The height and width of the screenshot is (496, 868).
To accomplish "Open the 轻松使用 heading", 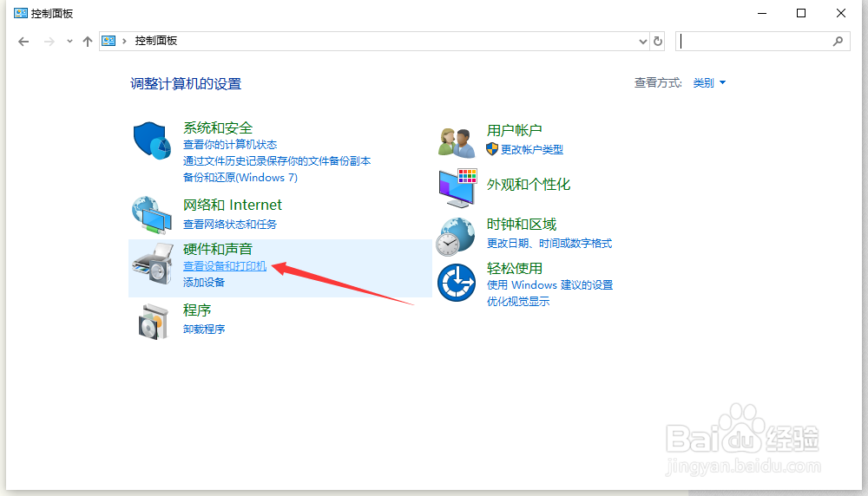I will click(514, 269).
